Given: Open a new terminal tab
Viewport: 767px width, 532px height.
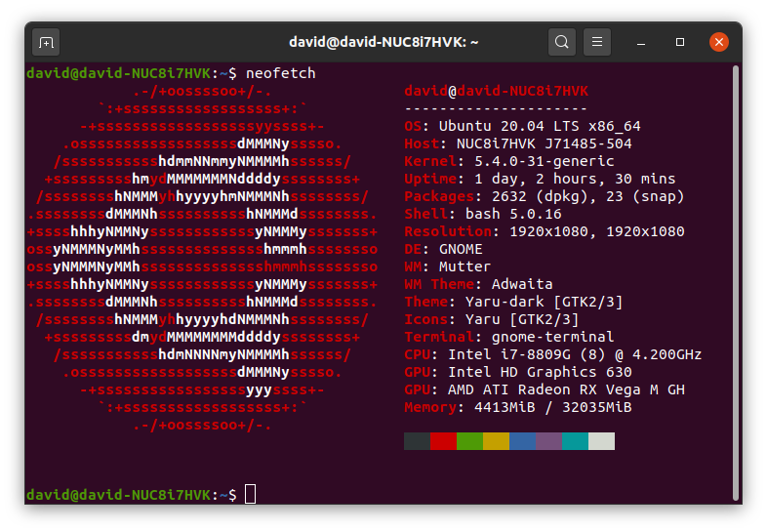Looking at the screenshot, I should point(46,43).
